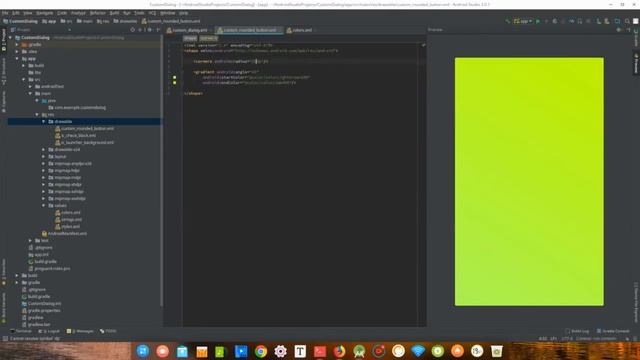Toggle the Gradle side tab on right
Screen dimensions: 640x360
click(x=636, y=38)
